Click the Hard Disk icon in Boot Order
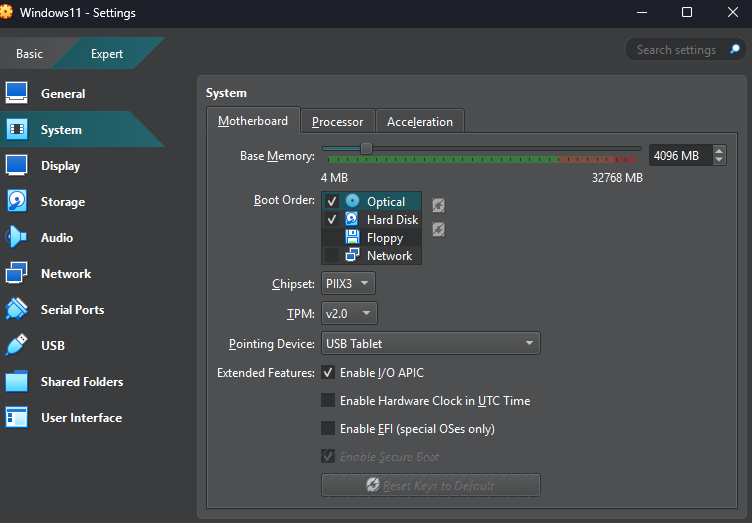 point(352,219)
